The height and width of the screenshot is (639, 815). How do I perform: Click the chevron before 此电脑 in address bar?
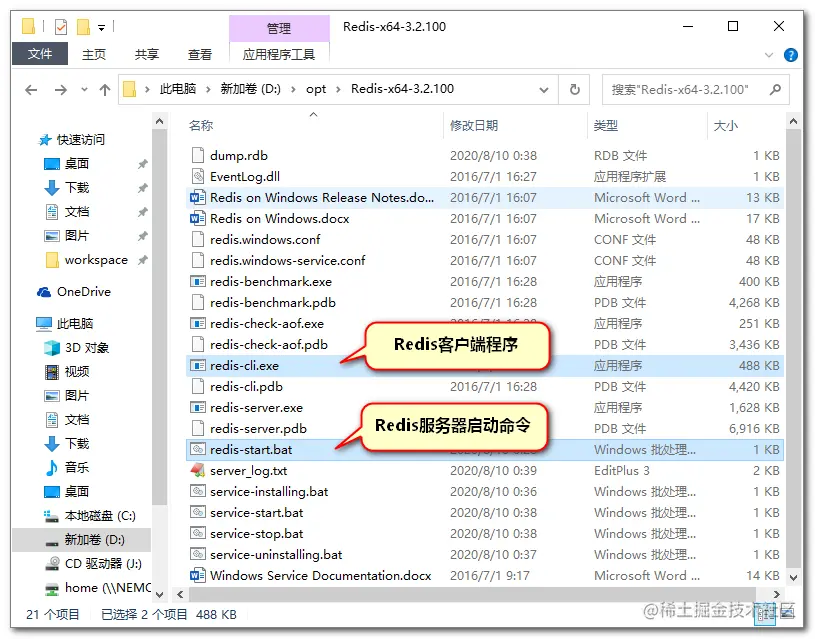pyautogui.click(x=147, y=89)
